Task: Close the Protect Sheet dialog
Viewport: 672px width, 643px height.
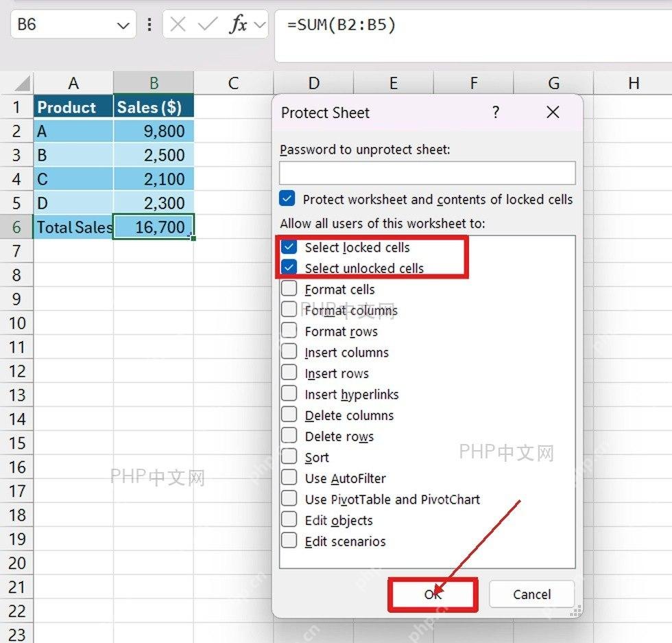Action: pyautogui.click(x=553, y=113)
